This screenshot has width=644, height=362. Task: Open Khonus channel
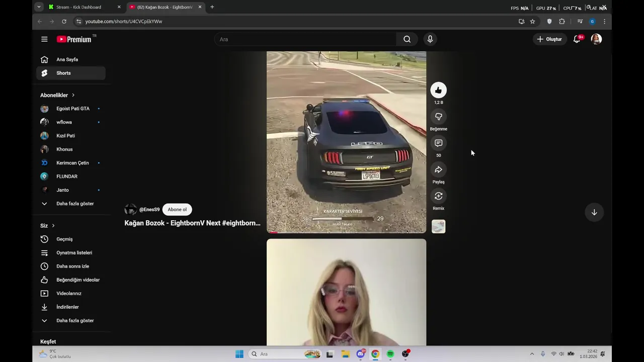[x=71, y=149]
